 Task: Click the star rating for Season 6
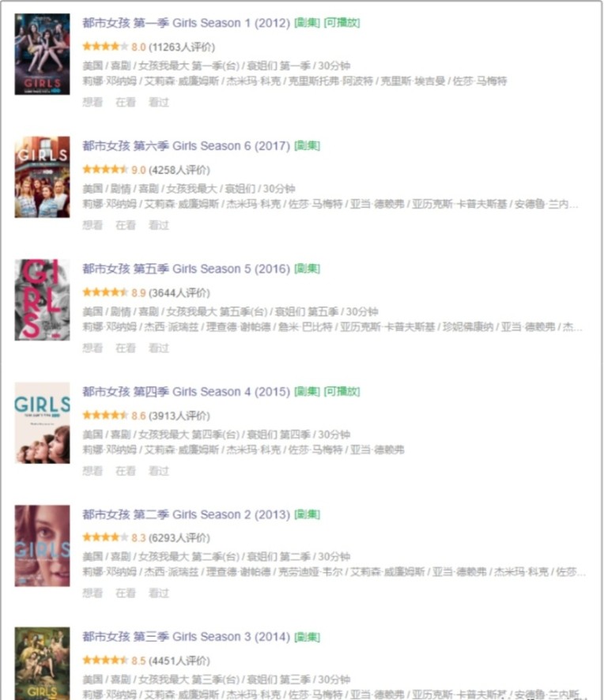coord(105,170)
